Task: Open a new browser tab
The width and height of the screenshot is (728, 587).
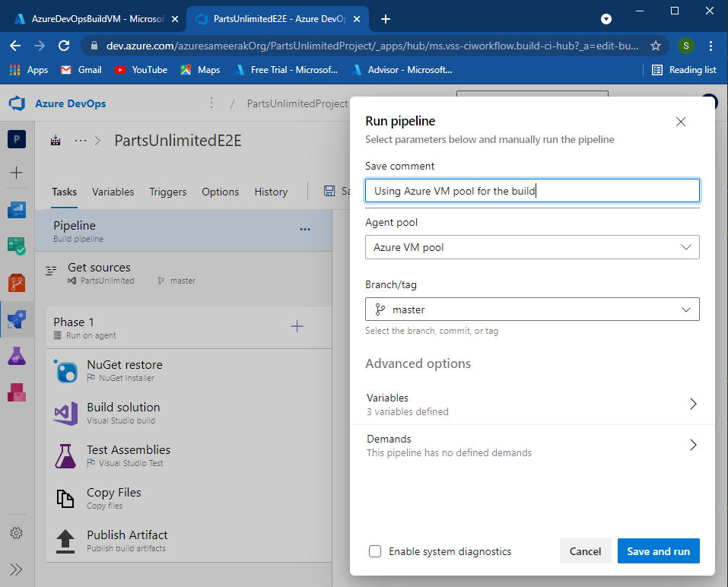Action: [x=386, y=19]
